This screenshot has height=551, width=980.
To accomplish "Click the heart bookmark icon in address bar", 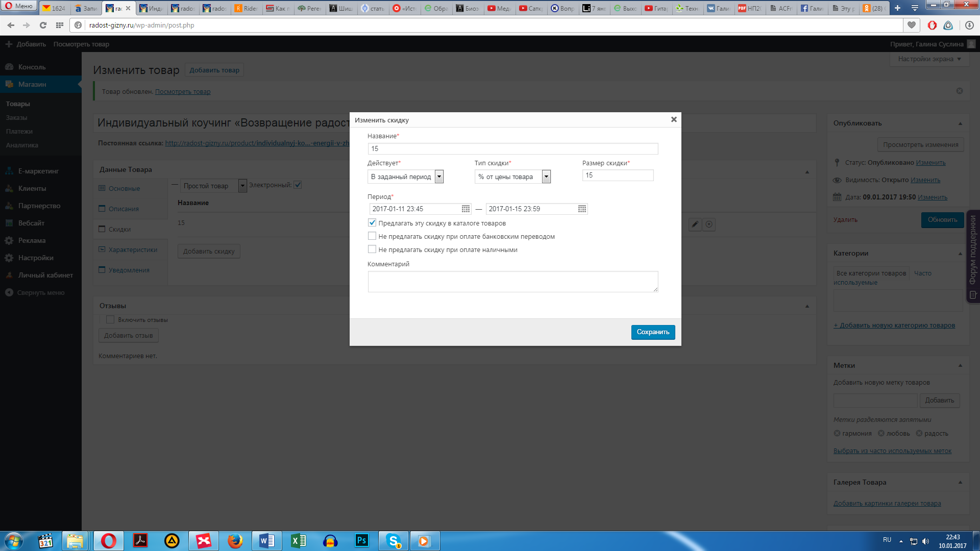I will [x=912, y=25].
